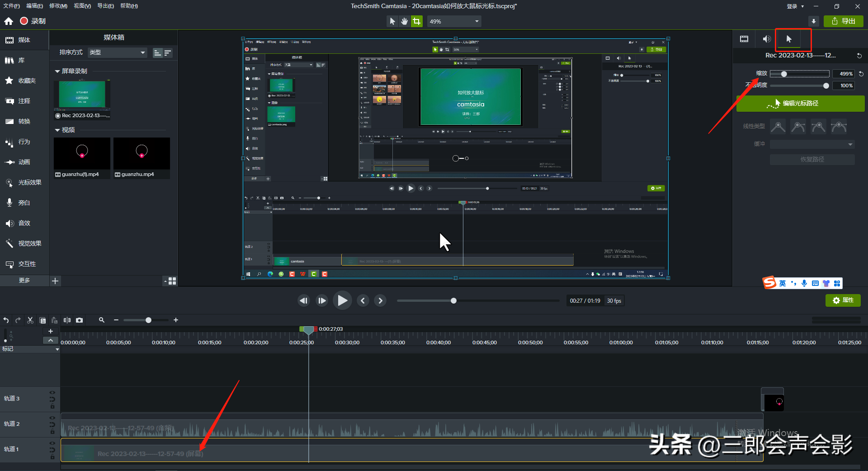Viewport: 868px width, 471px height.
Task: Click the 恢复路径 button
Action: tap(812, 159)
